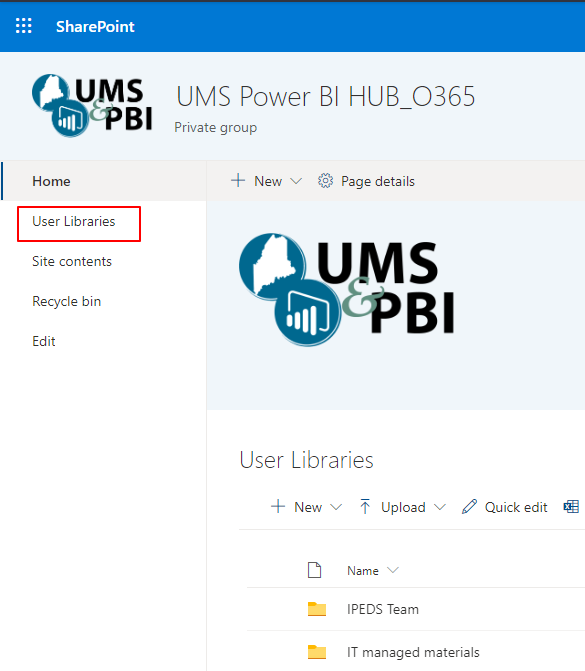Viewport: 585px width, 671px height.
Task: Open Recycle bin in left navigation
Action: coord(67,301)
